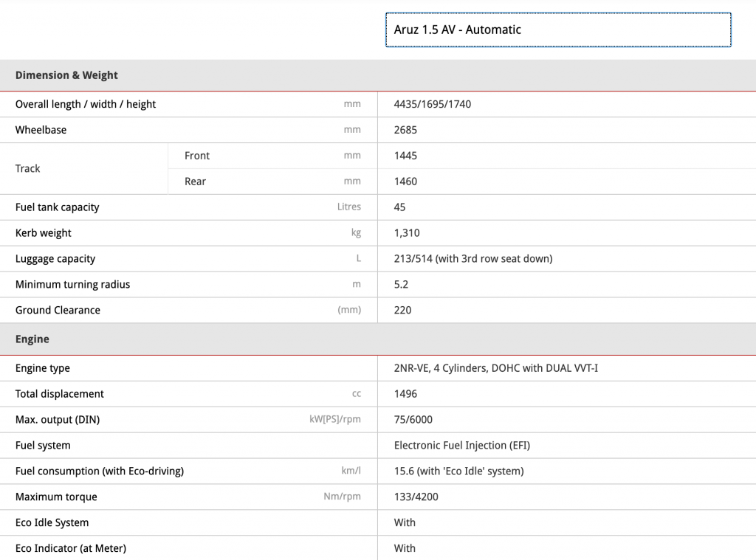Screen dimensions: 756x560
Task: Click the Kerb weight value 1,310
Action: [407, 233]
